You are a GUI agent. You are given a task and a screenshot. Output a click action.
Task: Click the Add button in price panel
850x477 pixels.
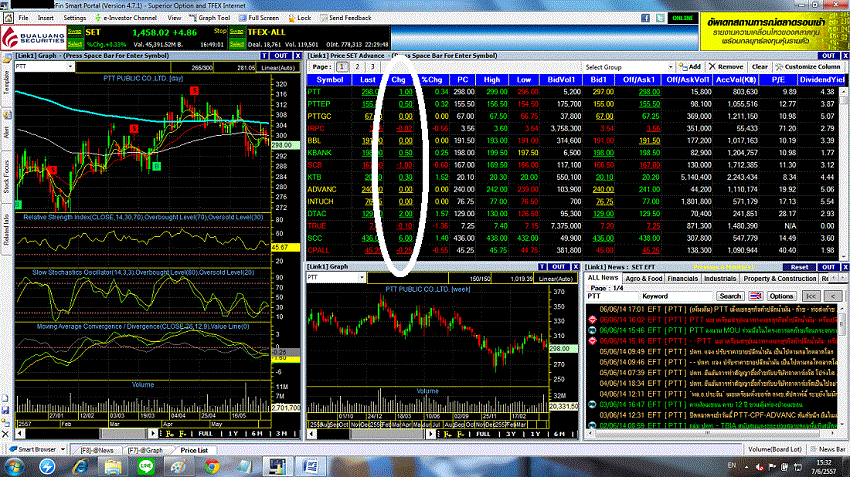(690, 67)
